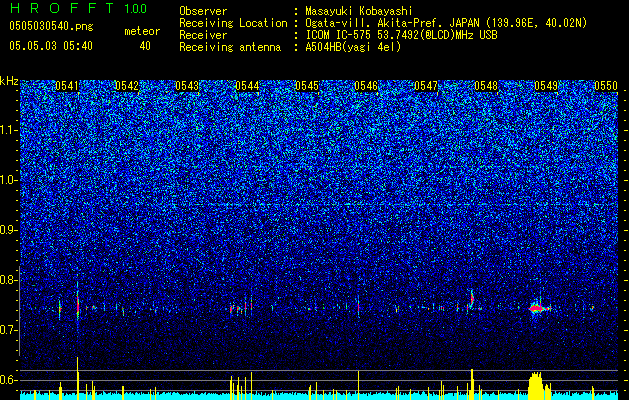Click the 0541 time marker
Image resolution: width=629 pixels, height=400 pixels.
tap(67, 86)
